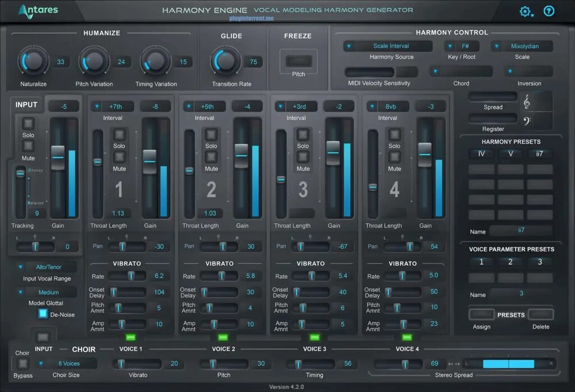575x392 pixels.
Task: Mute harmony voice 4
Action: pyautogui.click(x=395, y=157)
